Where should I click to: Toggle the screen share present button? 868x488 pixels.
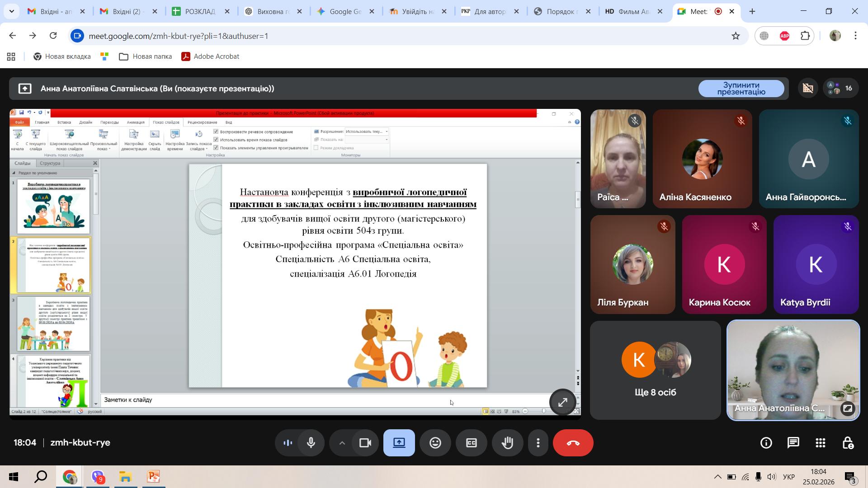click(x=399, y=443)
